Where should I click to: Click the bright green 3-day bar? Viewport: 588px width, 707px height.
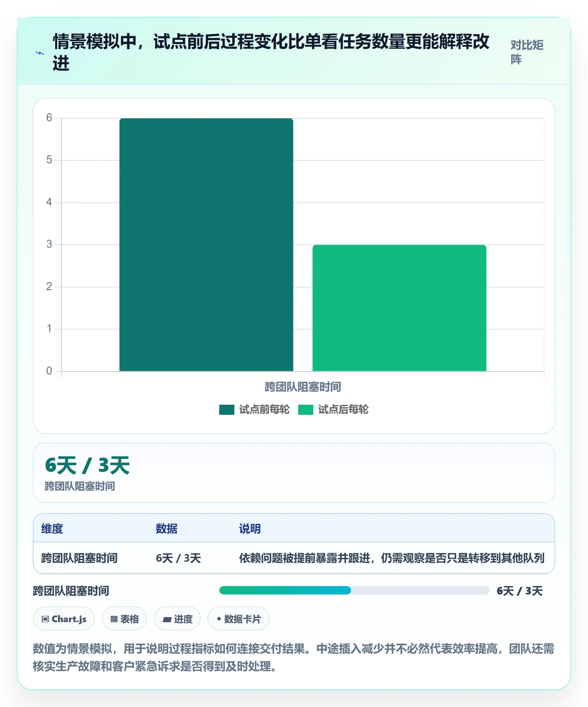[x=399, y=308]
